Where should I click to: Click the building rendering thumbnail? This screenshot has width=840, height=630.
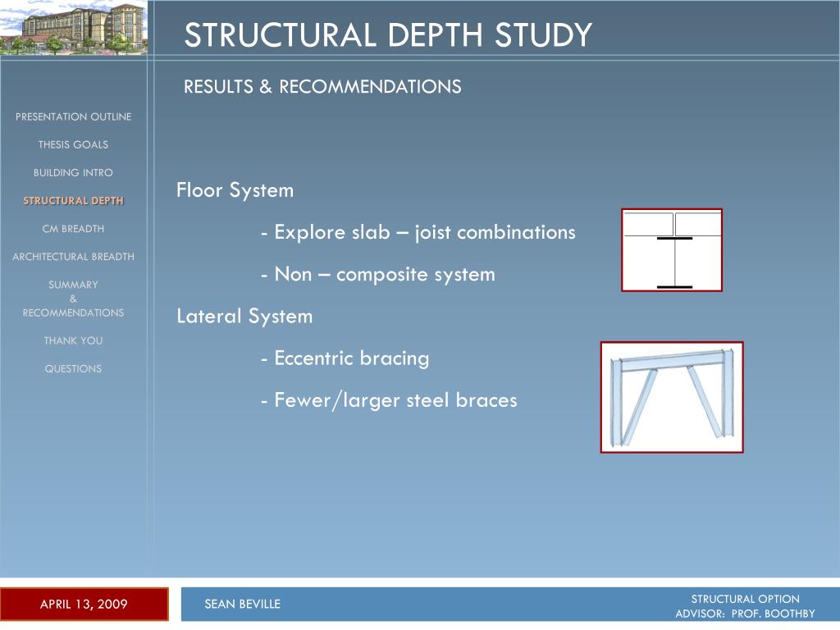(x=73, y=27)
